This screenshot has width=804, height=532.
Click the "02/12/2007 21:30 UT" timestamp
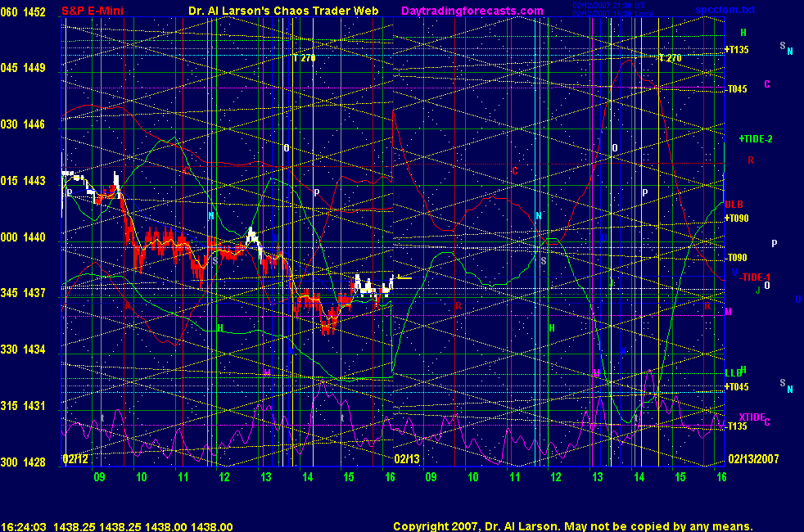click(x=608, y=6)
